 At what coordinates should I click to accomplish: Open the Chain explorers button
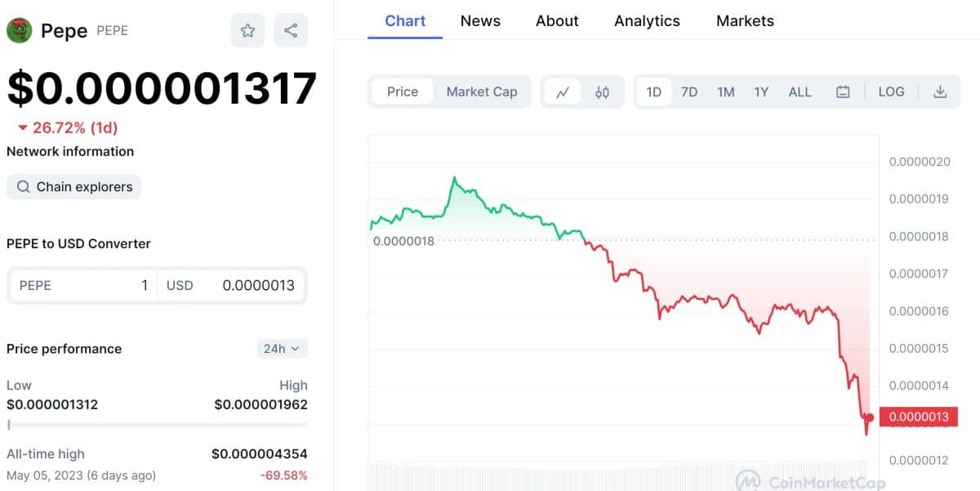(x=73, y=187)
